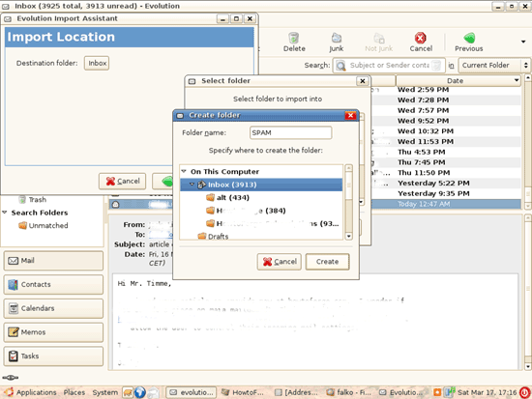The image size is (532, 399).
Task: Open the Places menu
Action: tap(74, 392)
